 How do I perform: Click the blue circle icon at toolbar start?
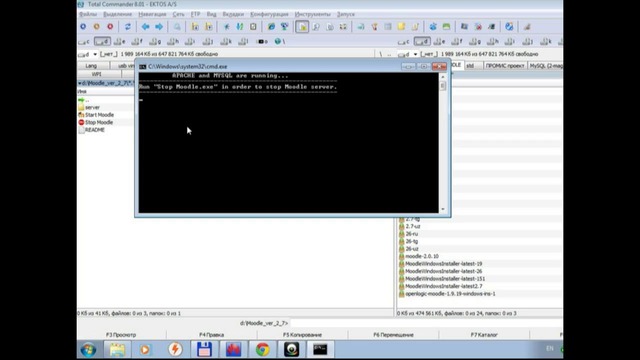coord(83,27)
